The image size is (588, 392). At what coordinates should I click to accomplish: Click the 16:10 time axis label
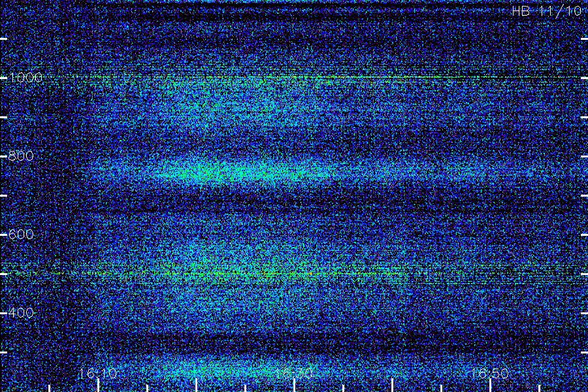tap(98, 373)
